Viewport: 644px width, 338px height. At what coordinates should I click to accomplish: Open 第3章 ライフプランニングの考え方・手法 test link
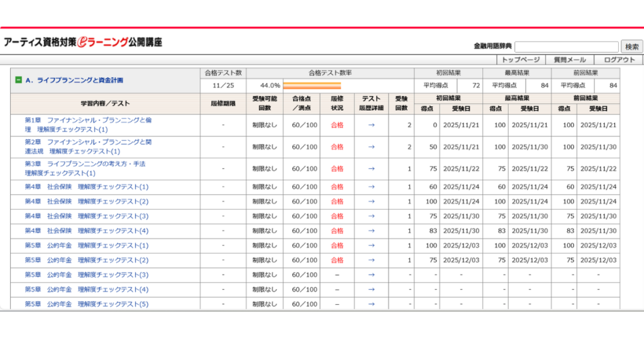85,164
